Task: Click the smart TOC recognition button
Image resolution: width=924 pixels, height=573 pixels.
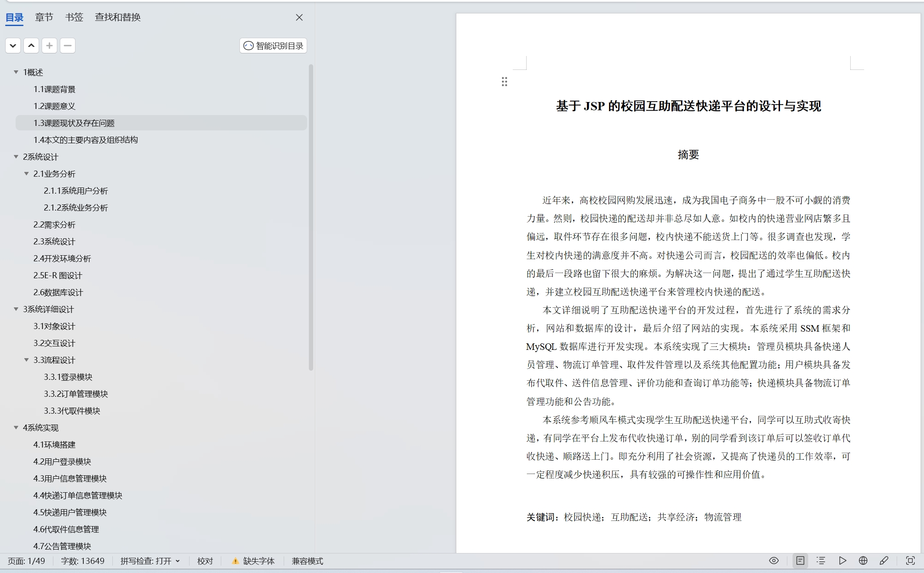Action: (x=273, y=46)
